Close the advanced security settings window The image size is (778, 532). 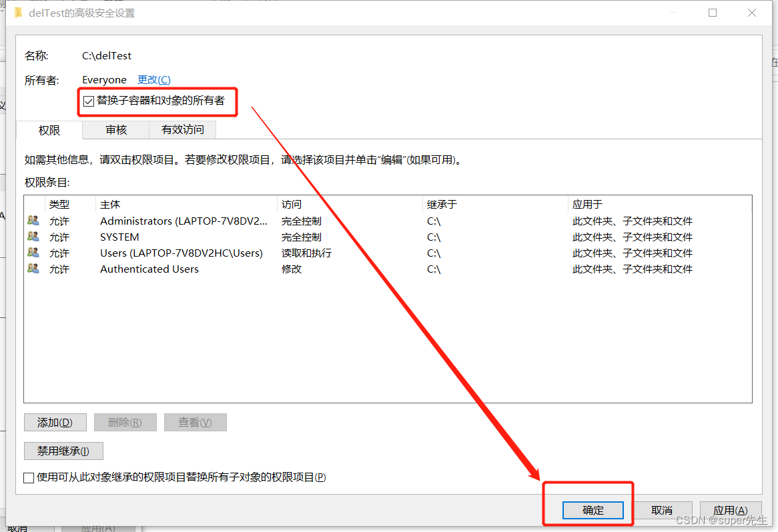pos(752,13)
